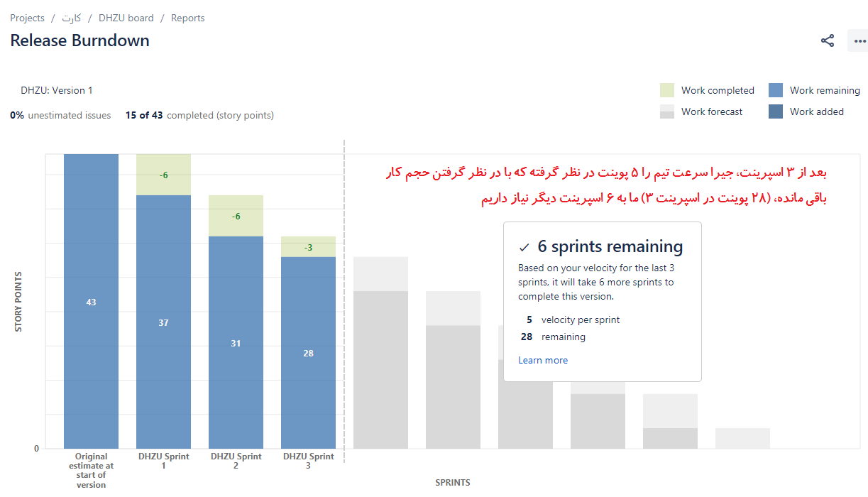
Task: Click the Learn more link
Action: 543,360
